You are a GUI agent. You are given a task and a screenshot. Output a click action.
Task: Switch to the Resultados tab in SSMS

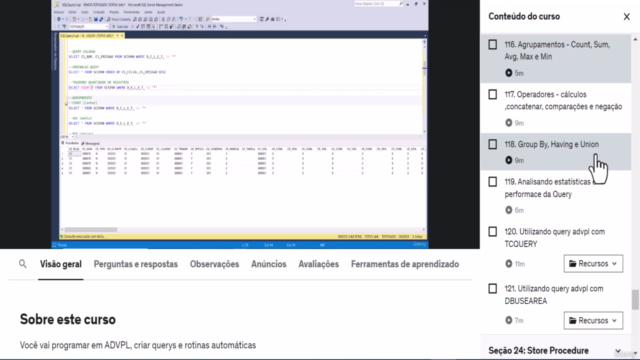pos(70,143)
